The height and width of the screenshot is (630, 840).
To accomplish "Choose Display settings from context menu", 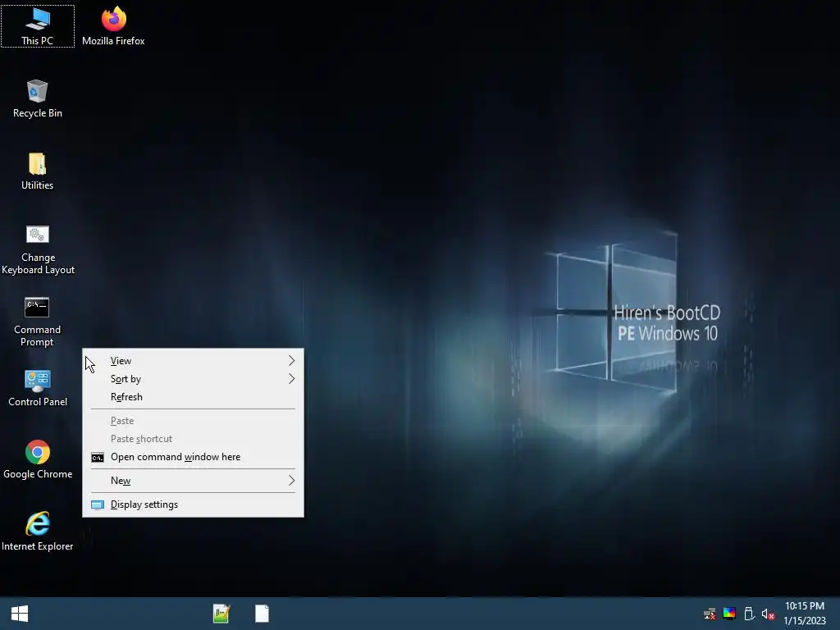I will tap(193, 504).
